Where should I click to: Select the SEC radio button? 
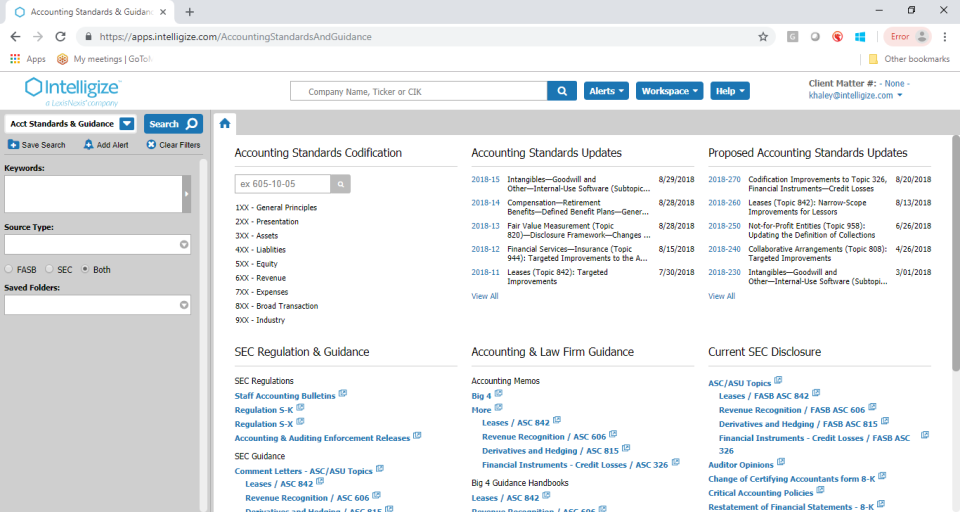(x=48, y=269)
